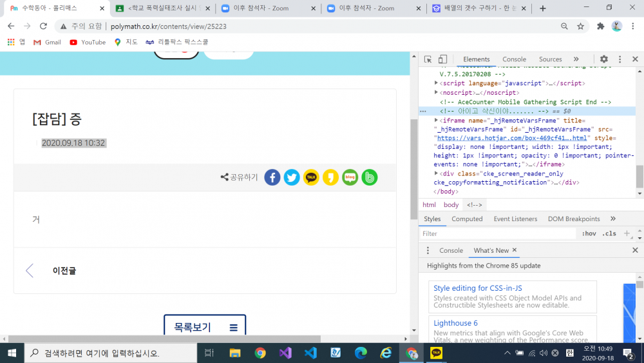Open DevTools customize three-dot menu
Viewport: 644px width, 363px height.
620,59
